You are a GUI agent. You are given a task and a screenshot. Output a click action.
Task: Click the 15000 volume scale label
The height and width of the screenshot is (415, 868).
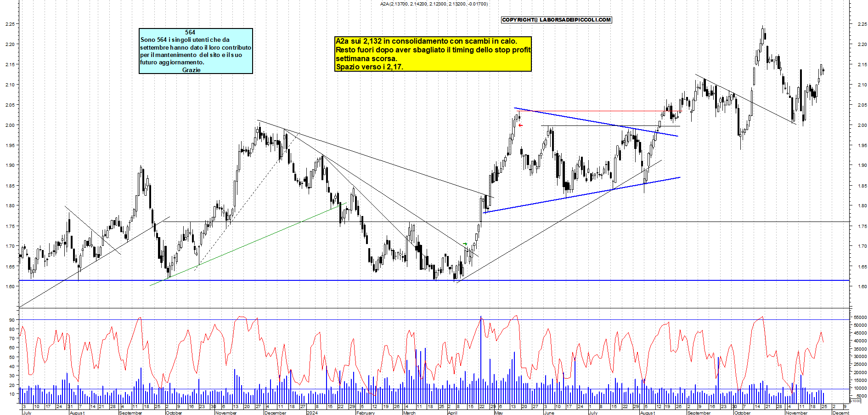point(860,380)
